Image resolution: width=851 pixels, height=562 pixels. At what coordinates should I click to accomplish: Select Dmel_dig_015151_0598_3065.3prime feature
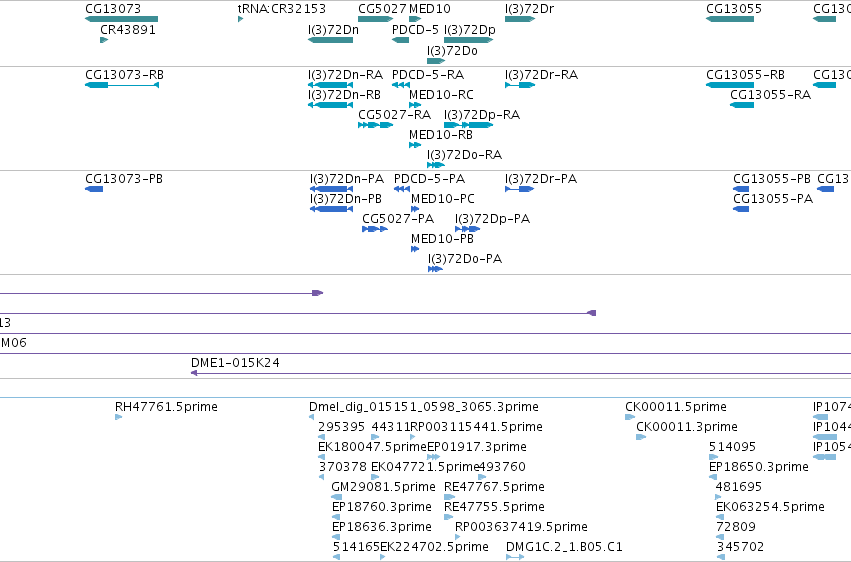[312, 417]
